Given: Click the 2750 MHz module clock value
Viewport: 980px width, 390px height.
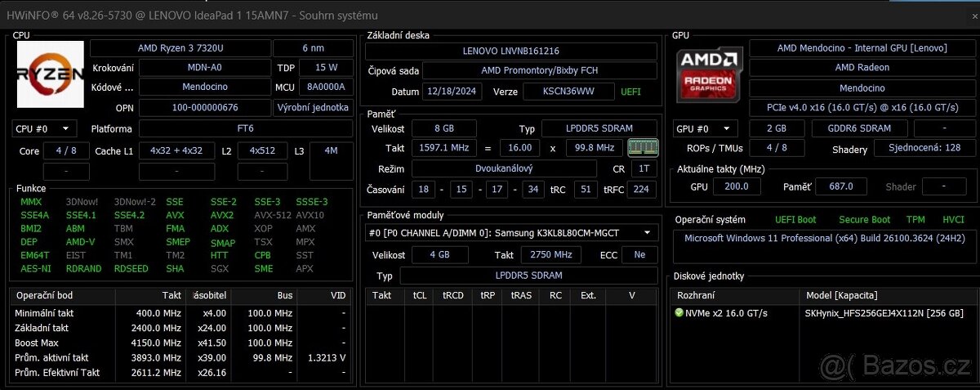Looking at the screenshot, I should point(550,255).
